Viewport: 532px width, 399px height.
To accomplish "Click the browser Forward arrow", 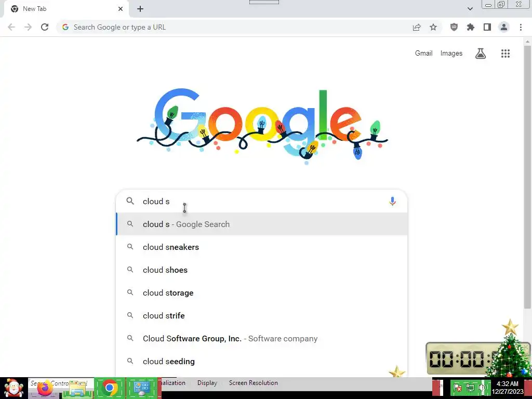I will pos(28,27).
